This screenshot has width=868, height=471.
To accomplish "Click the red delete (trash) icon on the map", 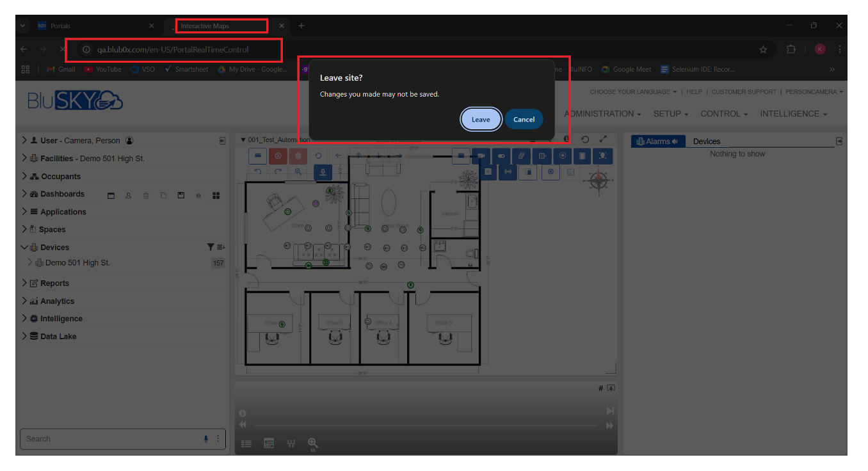I will coord(298,156).
